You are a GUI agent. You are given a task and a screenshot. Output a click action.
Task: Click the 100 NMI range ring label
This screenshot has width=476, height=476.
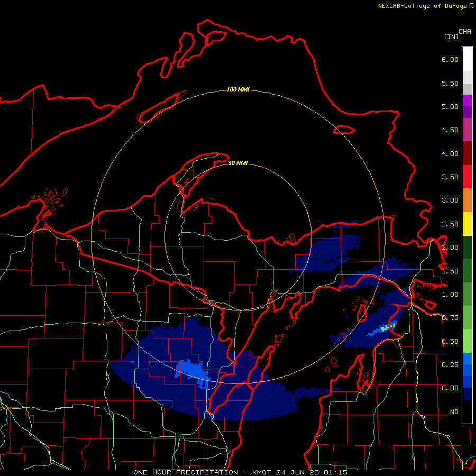238,89
